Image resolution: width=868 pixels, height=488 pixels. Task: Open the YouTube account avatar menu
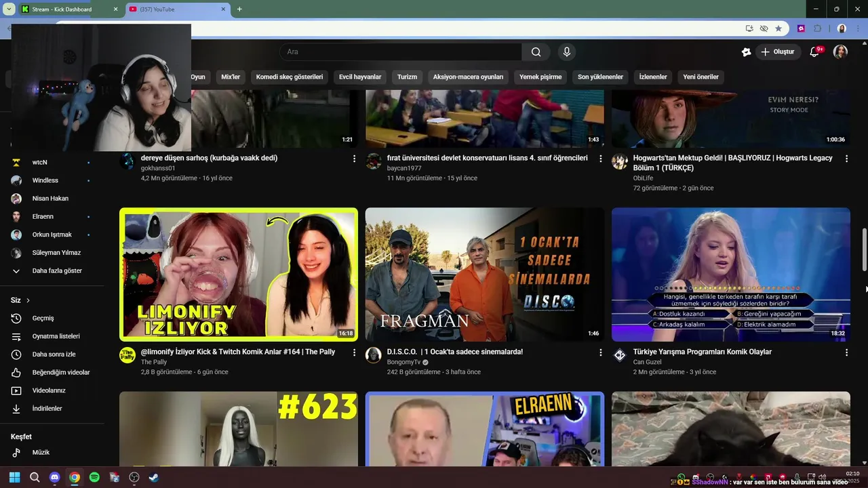point(840,52)
